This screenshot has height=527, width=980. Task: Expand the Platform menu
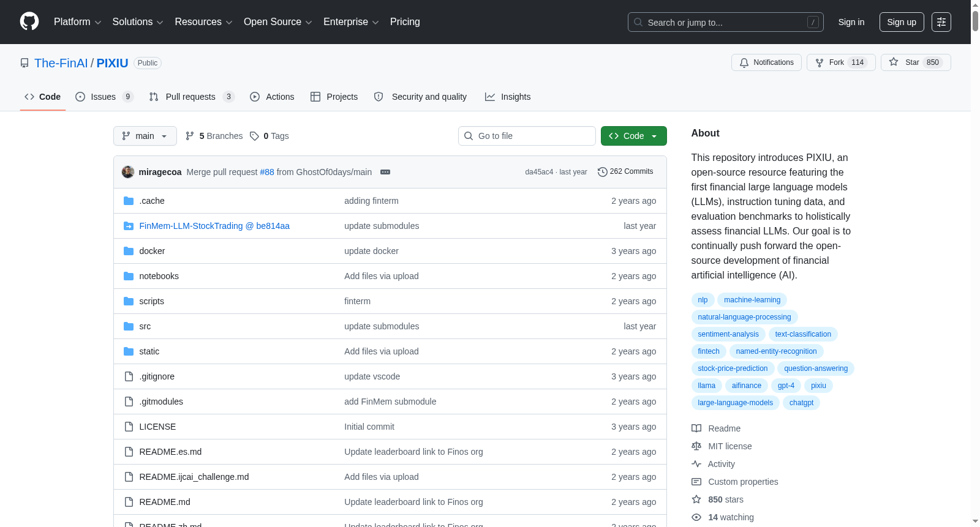coord(77,22)
